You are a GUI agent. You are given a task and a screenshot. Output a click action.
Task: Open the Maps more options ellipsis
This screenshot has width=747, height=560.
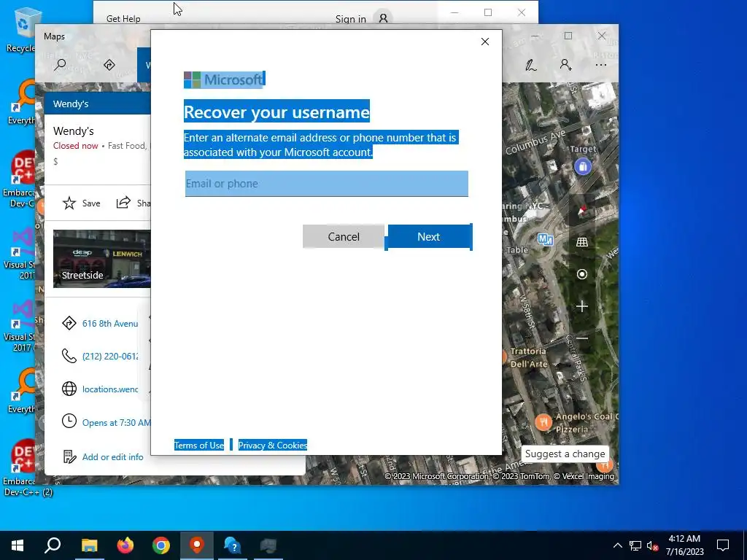(x=601, y=65)
